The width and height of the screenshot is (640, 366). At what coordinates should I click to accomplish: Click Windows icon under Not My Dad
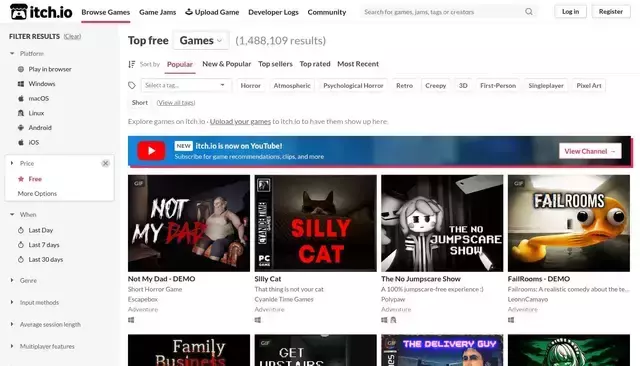131,320
